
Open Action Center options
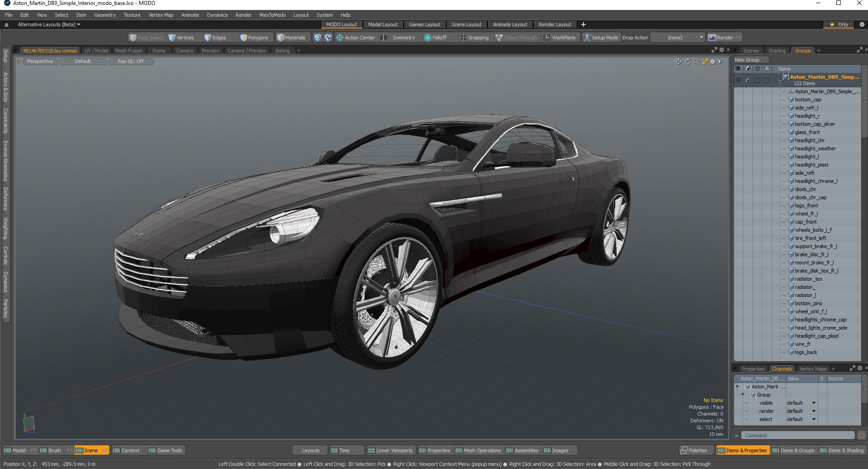point(356,38)
